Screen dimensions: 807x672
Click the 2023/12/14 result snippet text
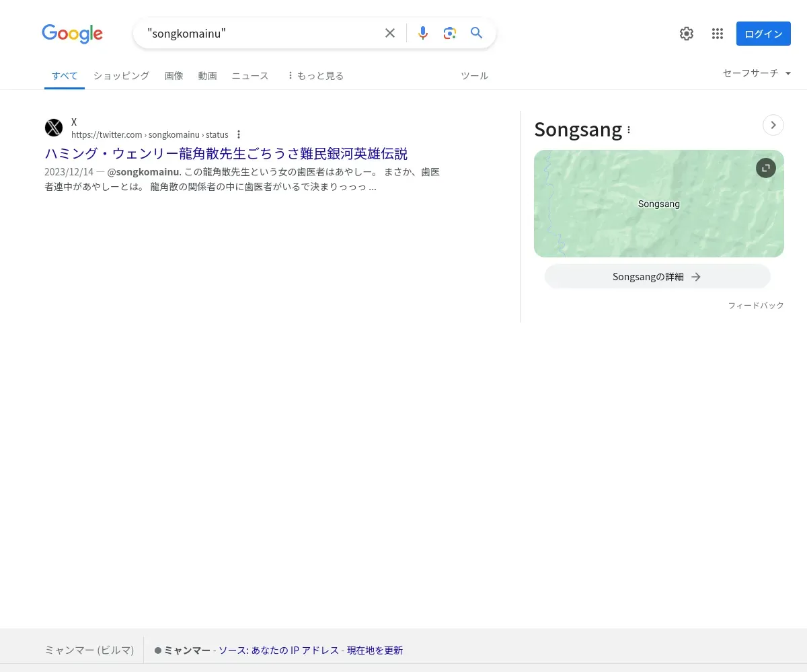[242, 179]
